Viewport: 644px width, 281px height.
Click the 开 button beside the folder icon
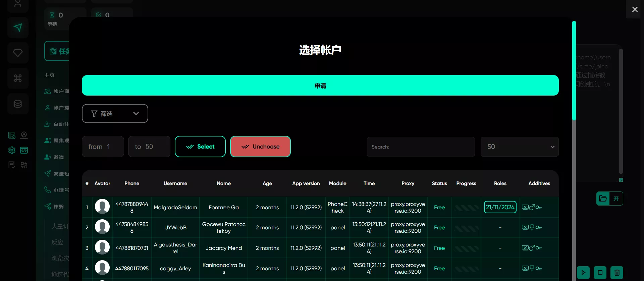point(616,199)
